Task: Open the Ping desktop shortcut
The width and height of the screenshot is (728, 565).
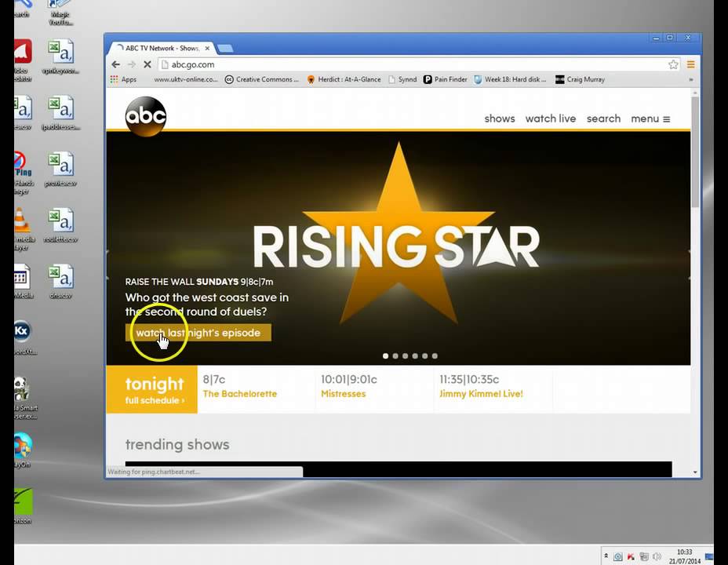Action: (x=24, y=173)
